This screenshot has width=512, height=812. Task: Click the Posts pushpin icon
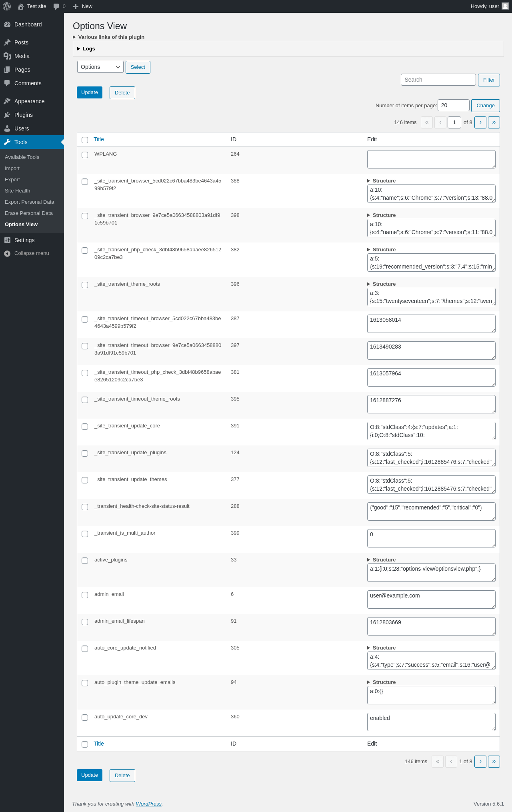(x=7, y=42)
